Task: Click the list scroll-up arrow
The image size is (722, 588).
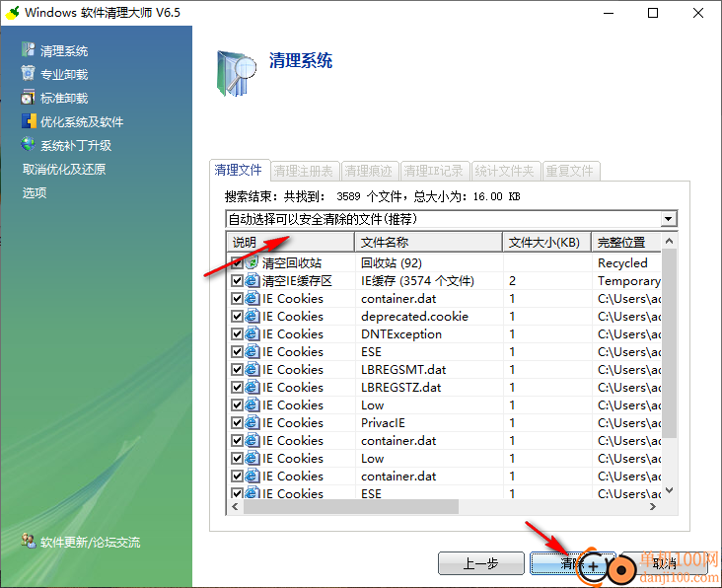Action: 669,241
